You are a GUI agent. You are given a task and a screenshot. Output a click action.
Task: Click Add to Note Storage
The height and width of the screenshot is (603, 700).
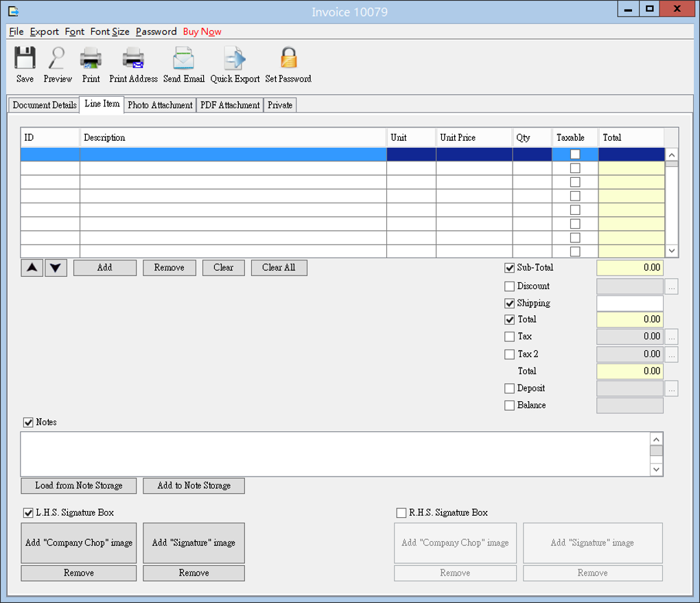(194, 486)
